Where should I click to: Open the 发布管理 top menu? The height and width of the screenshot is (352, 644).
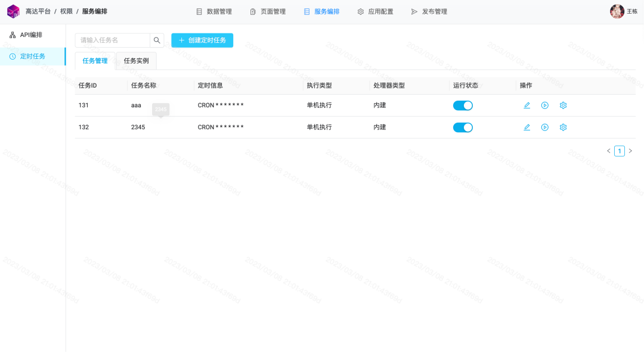tap(429, 11)
